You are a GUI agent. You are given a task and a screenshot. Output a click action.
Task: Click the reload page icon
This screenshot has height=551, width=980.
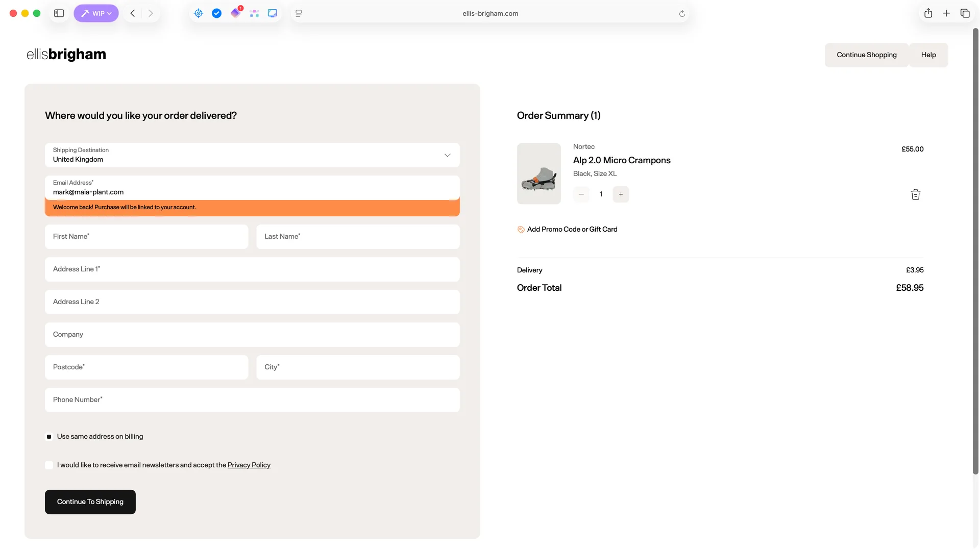pyautogui.click(x=682, y=14)
